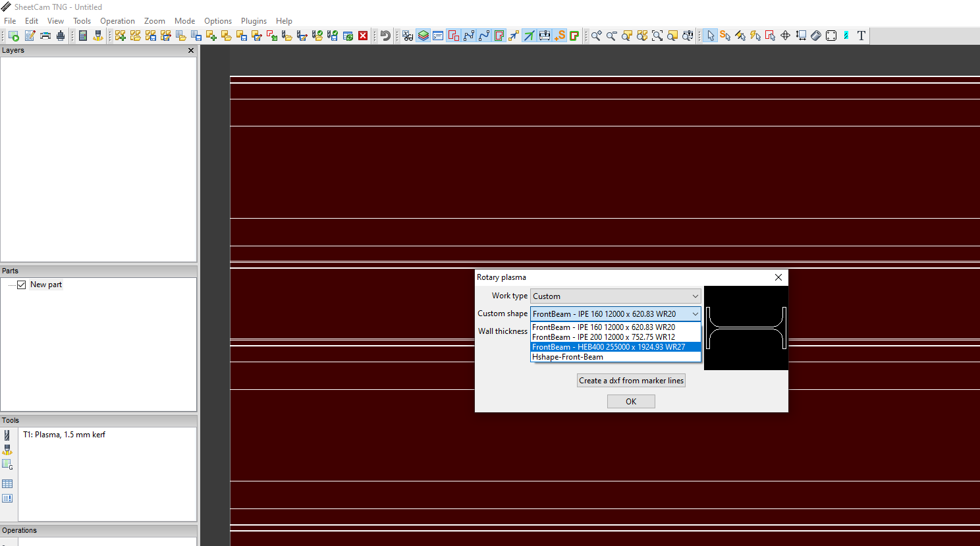Click the beam profile preview image
Screen dimensions: 980x546
746,328
